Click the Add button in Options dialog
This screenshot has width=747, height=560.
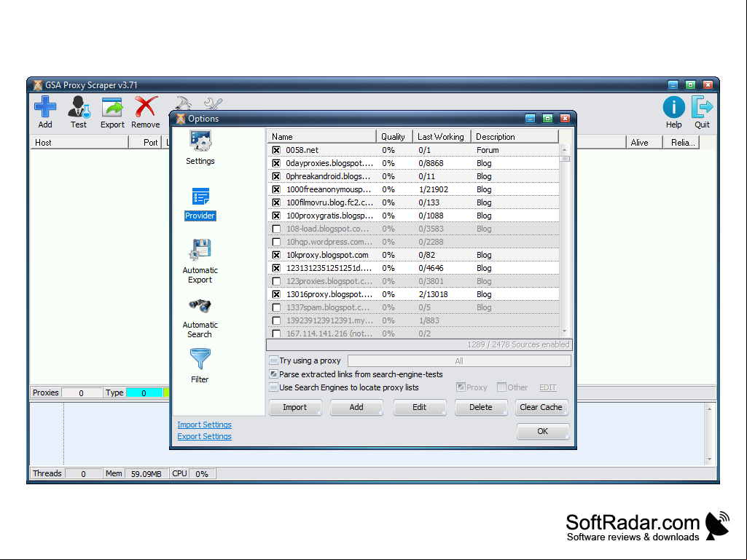[356, 407]
